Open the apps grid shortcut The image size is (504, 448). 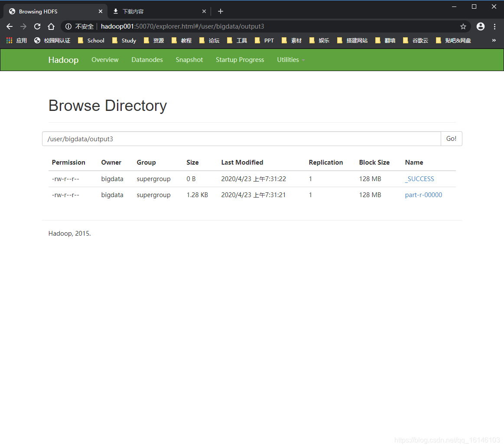pos(16,40)
